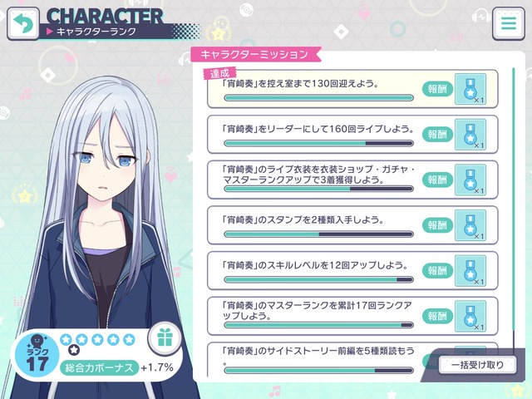The image size is (532, 399).
Task: Tap the rank 17 badge icon
Action: tap(37, 355)
